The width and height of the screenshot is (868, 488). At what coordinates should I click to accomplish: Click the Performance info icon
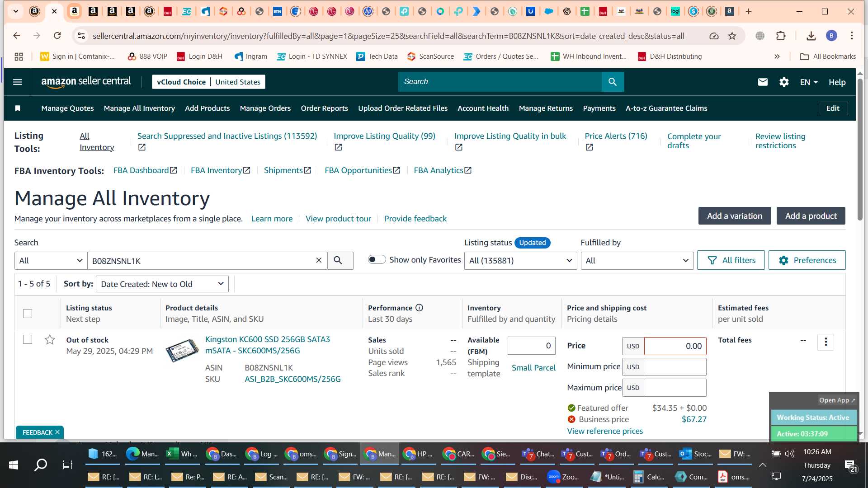tap(419, 308)
